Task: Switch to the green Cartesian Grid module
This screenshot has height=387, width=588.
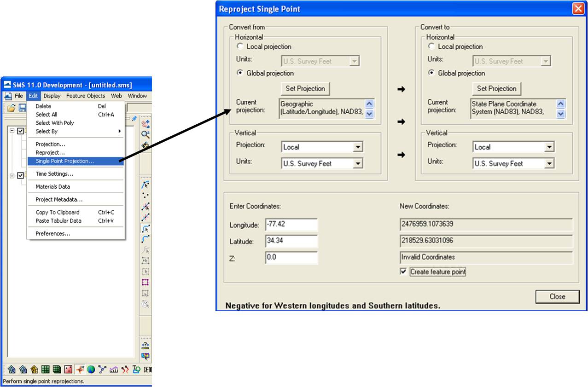Action: (x=46, y=369)
